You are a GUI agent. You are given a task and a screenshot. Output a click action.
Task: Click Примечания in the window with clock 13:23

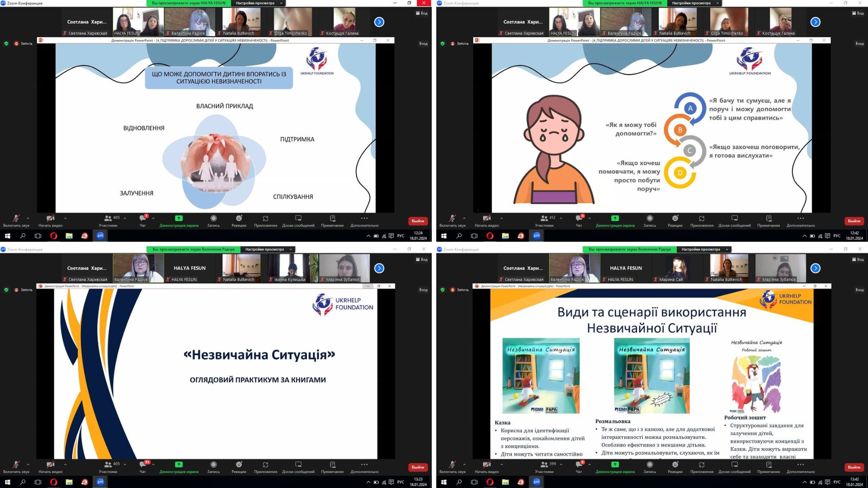332,466
